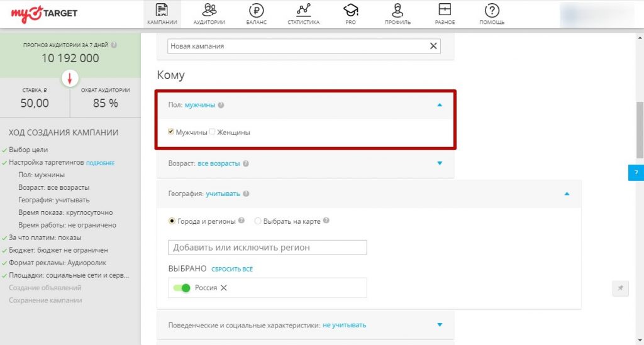Open the PRO graduation cap icon
The height and width of the screenshot is (345, 644).
350,11
